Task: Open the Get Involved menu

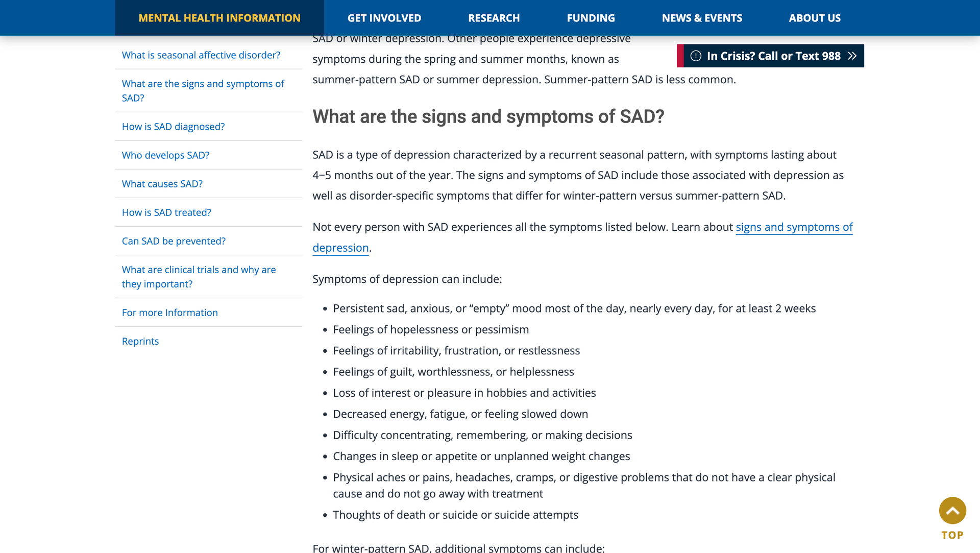Action: [x=384, y=18]
